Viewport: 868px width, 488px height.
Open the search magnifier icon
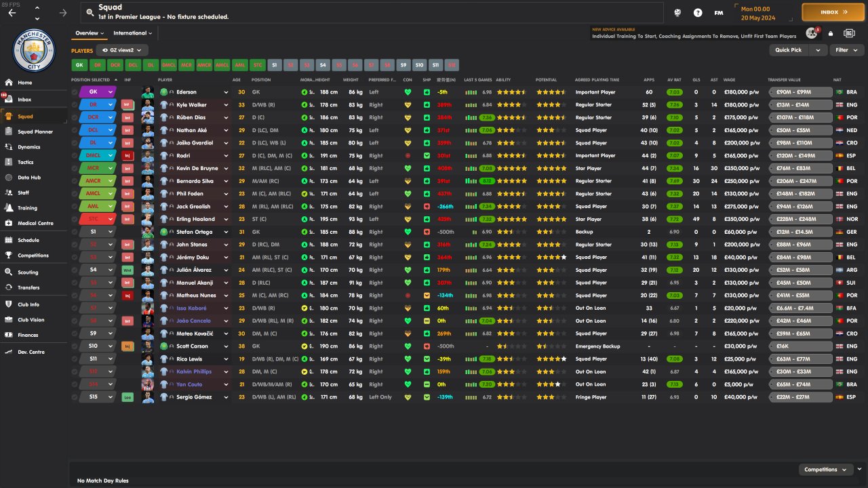point(89,12)
